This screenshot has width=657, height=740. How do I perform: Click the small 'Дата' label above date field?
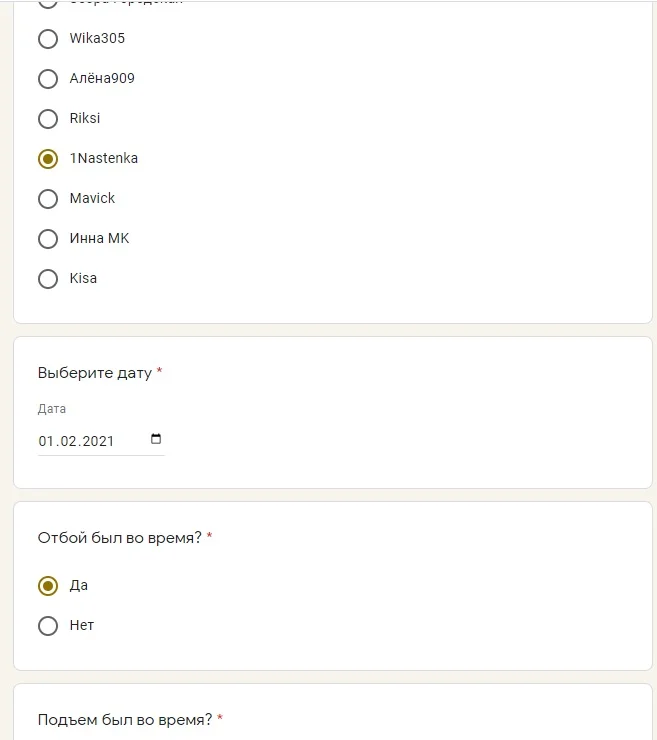click(52, 409)
